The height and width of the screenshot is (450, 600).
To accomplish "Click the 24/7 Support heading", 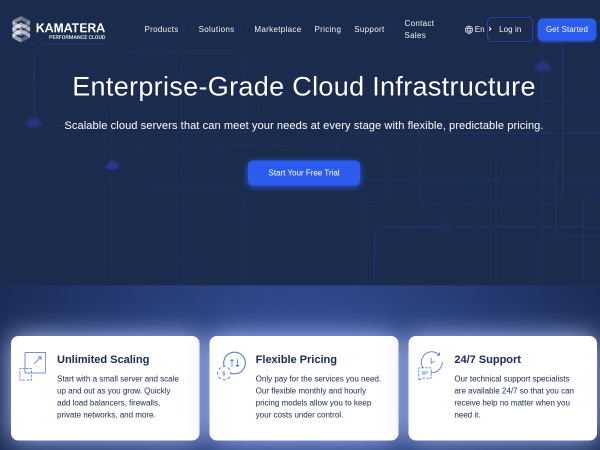I will point(488,359).
